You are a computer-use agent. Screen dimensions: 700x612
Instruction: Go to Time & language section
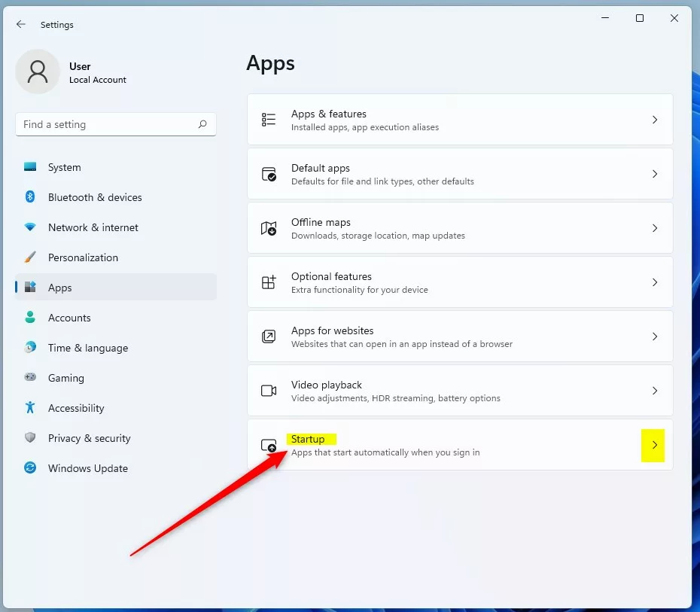87,348
